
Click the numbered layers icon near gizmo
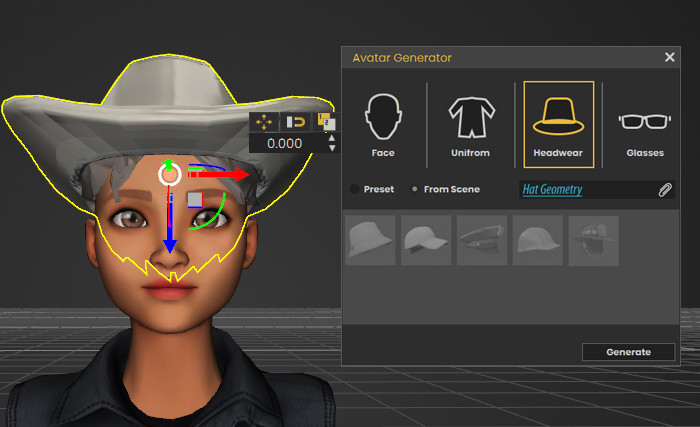pos(327,121)
